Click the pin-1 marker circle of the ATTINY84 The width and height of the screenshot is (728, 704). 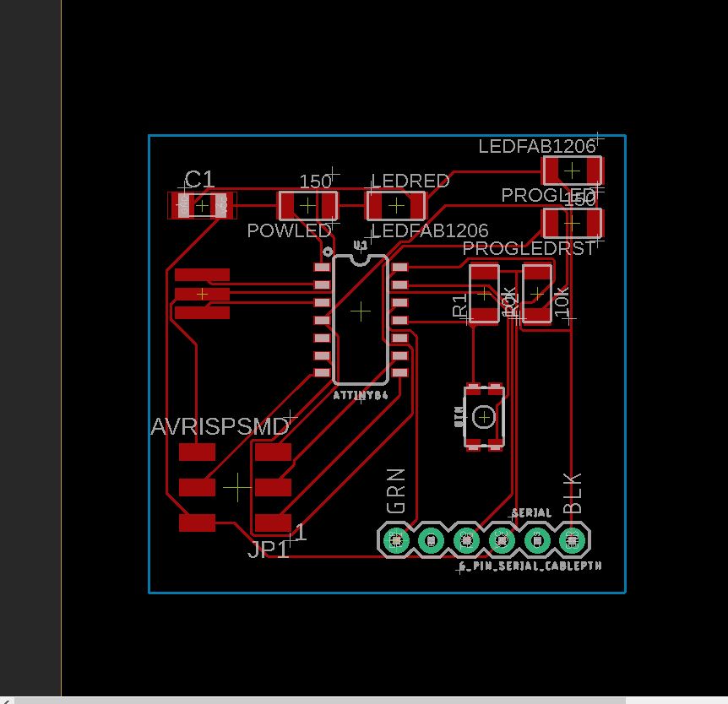pos(328,252)
